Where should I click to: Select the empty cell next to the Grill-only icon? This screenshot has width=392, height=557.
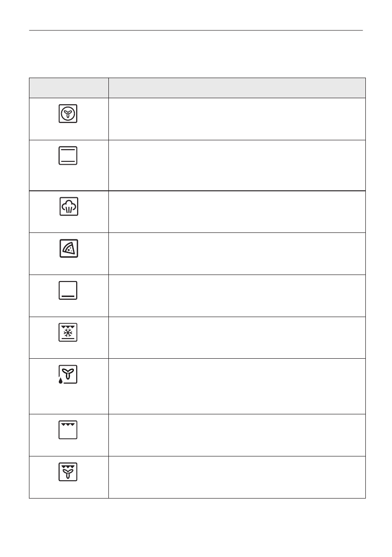pos(236,435)
